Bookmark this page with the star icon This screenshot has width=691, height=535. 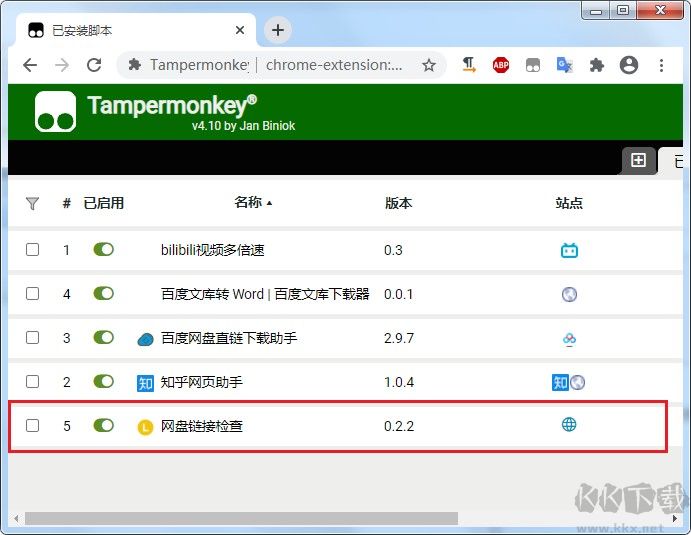(429, 65)
